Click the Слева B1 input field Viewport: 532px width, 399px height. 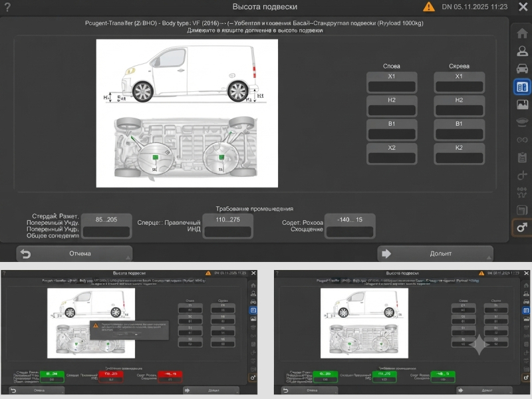click(x=392, y=134)
